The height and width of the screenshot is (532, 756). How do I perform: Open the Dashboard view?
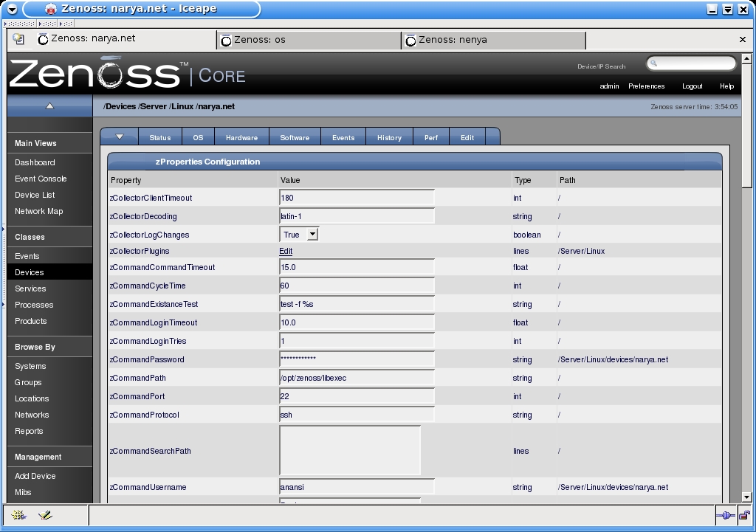(x=35, y=162)
